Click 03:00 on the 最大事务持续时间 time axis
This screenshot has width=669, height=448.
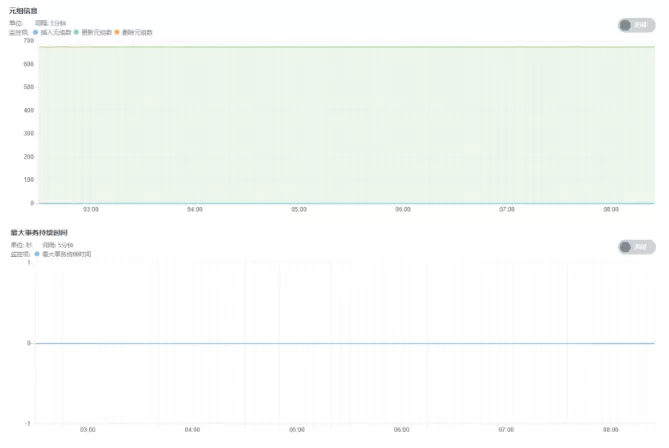click(88, 430)
